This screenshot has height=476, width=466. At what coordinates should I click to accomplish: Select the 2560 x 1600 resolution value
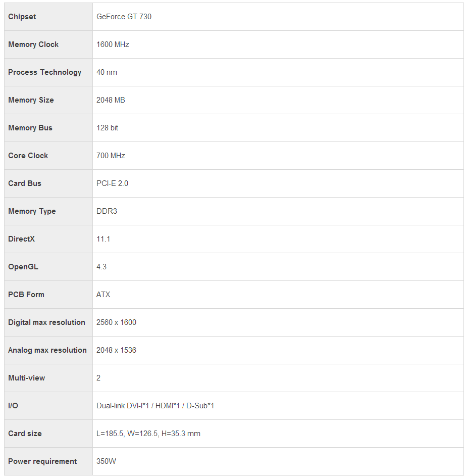tap(116, 322)
